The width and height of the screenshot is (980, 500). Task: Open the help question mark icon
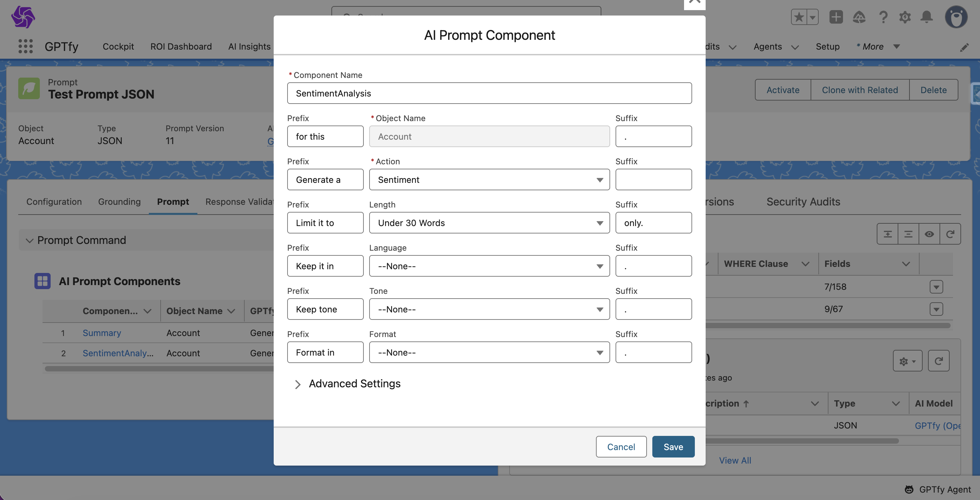click(x=883, y=17)
